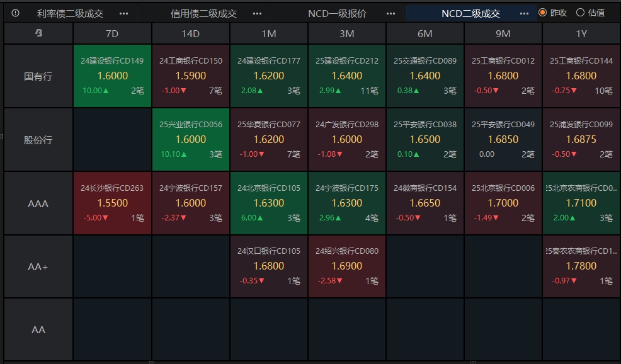Open the 24长沙银行CD263 cell
The height and width of the screenshot is (364, 621).
(112, 203)
